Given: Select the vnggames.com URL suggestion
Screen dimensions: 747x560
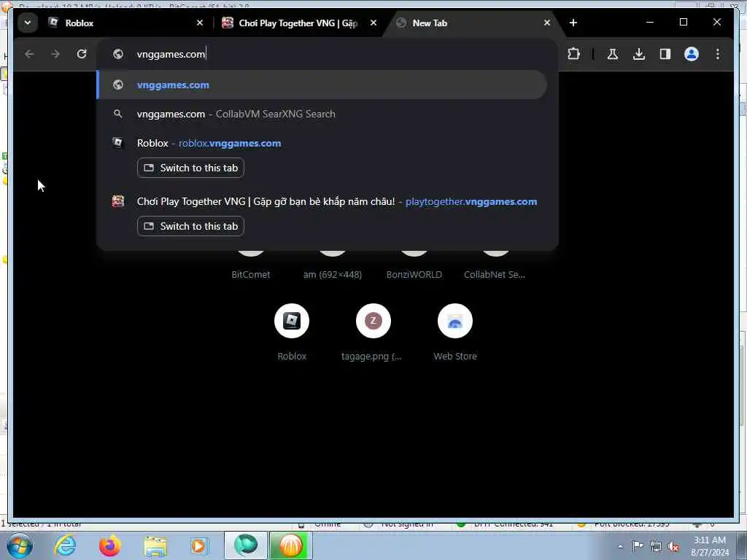Looking at the screenshot, I should [322, 85].
